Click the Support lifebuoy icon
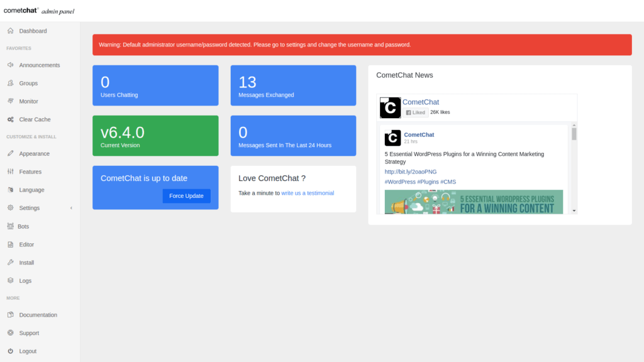This screenshot has width=644, height=362. point(10,333)
